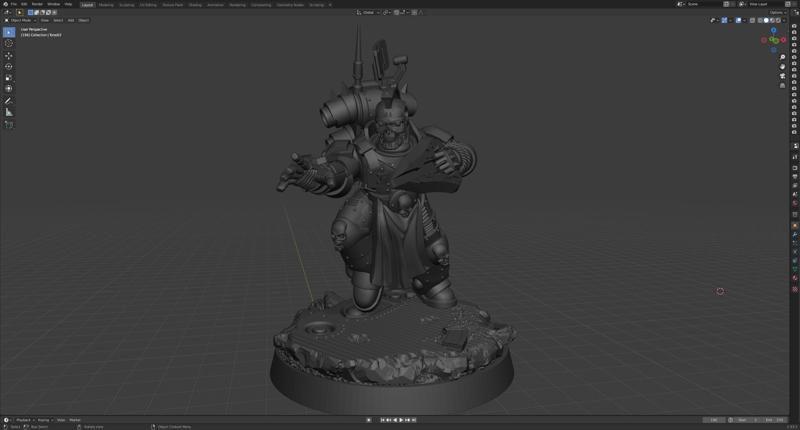The width and height of the screenshot is (800, 430).
Task: Switch perspective/orthographic with grid icon
Action: tap(782, 85)
